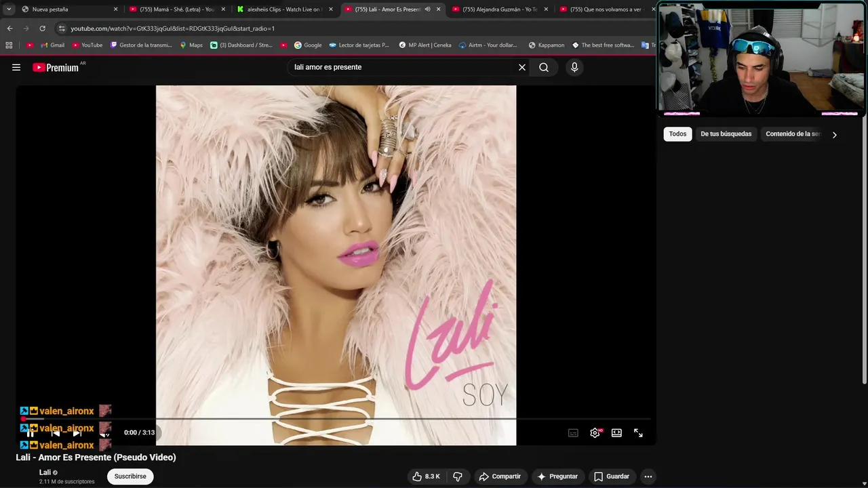Switch to the 'Mamá - Shé. (Letra)' tab
The width and height of the screenshot is (868, 488).
[x=176, y=9]
